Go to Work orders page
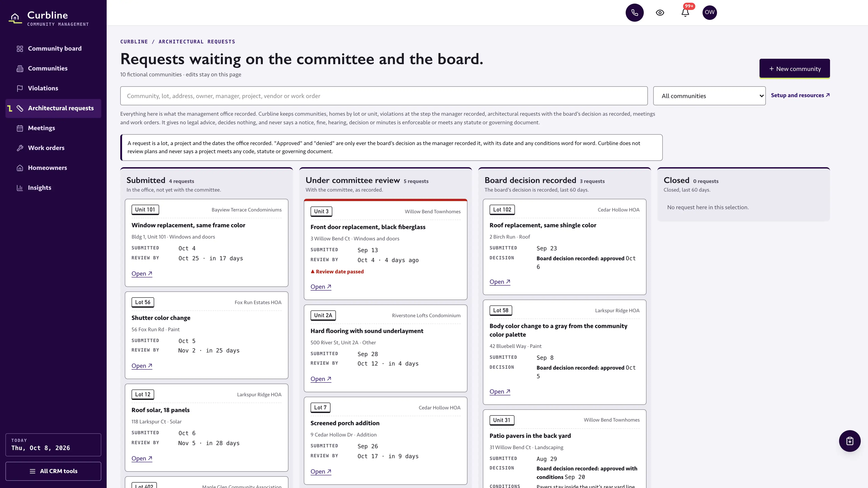The image size is (868, 488). point(53,148)
